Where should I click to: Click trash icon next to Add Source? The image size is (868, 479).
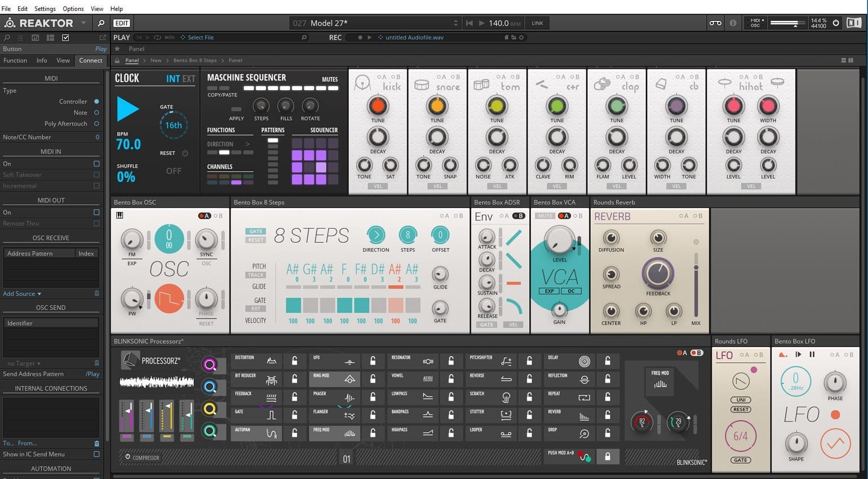tap(96, 294)
